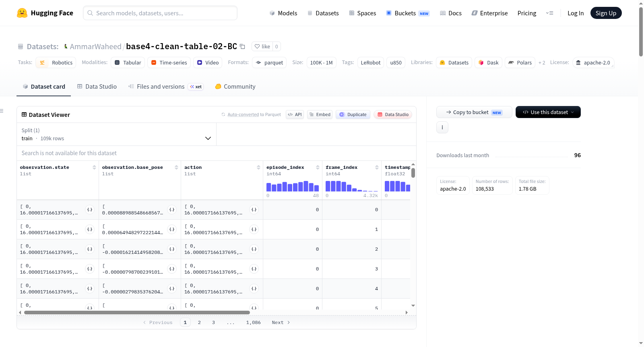
Task: Open Docs in the navigation
Action: (x=451, y=13)
